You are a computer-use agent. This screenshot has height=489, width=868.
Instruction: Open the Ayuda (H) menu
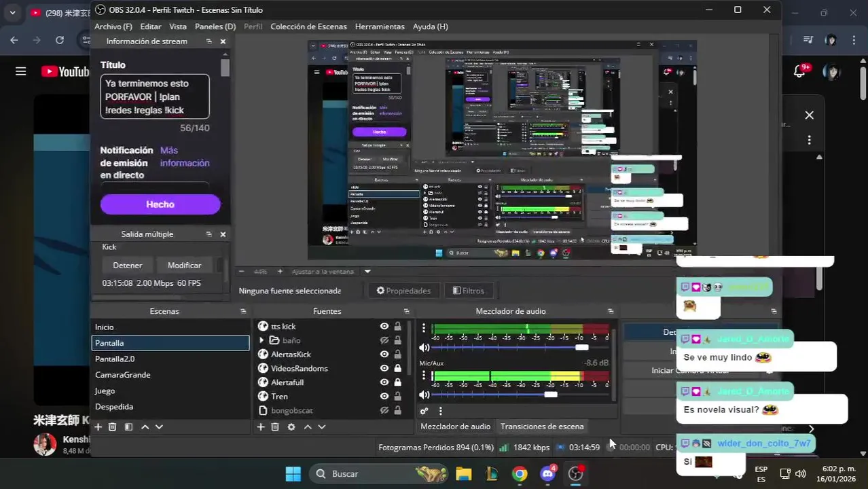[x=431, y=26]
